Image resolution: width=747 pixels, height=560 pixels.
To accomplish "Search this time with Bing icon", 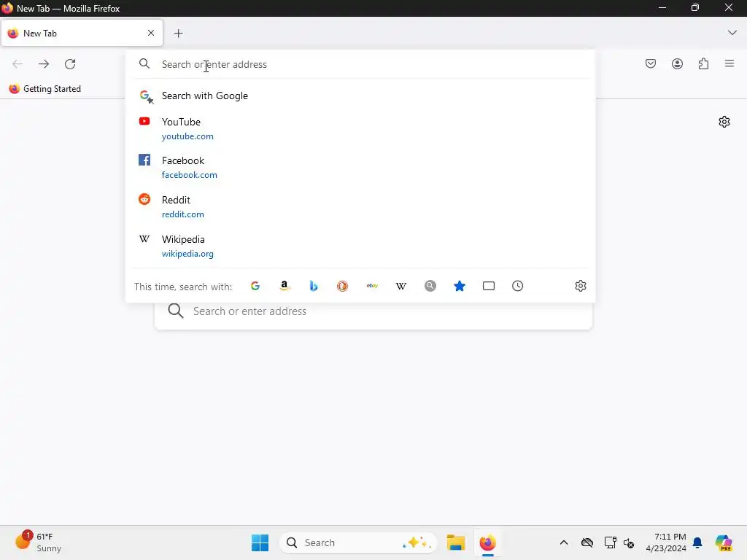I will [314, 286].
